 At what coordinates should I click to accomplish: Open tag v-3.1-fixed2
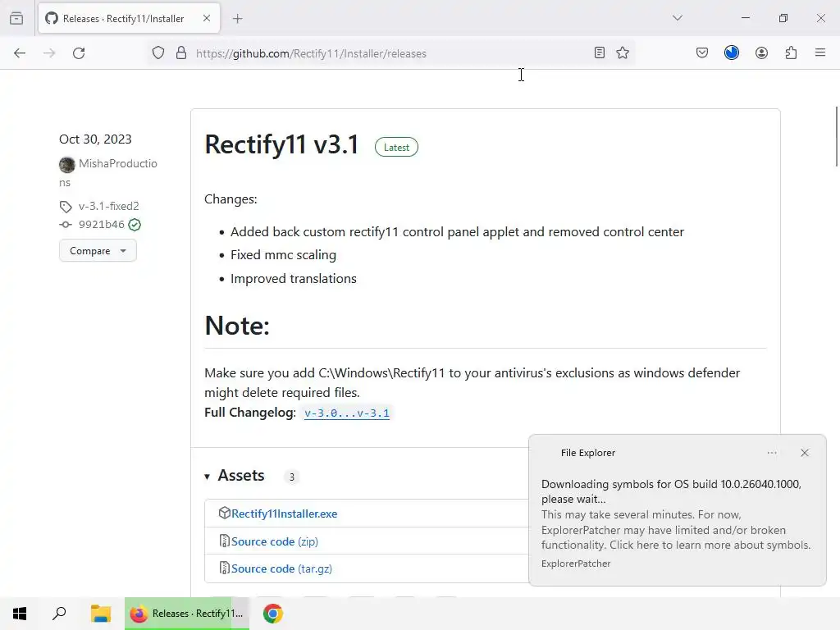[x=109, y=206]
